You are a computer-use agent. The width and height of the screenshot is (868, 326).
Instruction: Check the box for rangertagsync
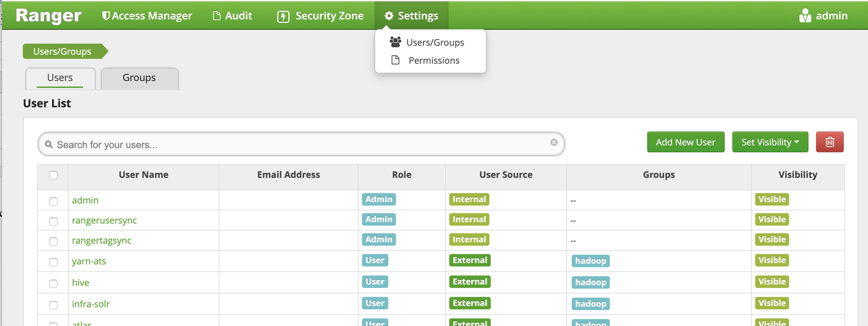pyautogui.click(x=53, y=242)
